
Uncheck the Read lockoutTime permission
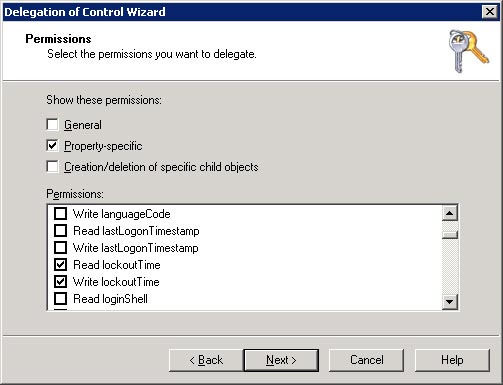pyautogui.click(x=60, y=265)
